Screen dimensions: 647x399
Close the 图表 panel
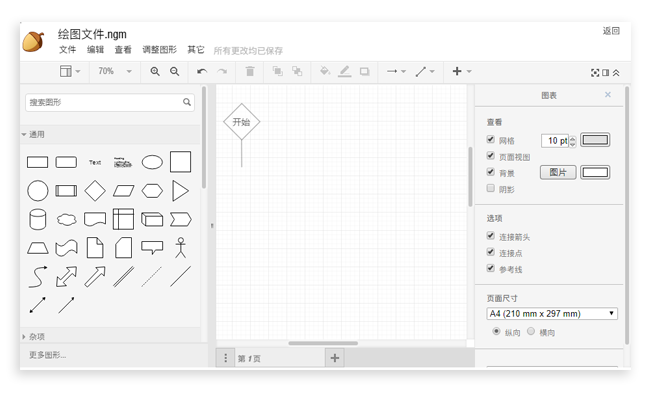coord(607,95)
